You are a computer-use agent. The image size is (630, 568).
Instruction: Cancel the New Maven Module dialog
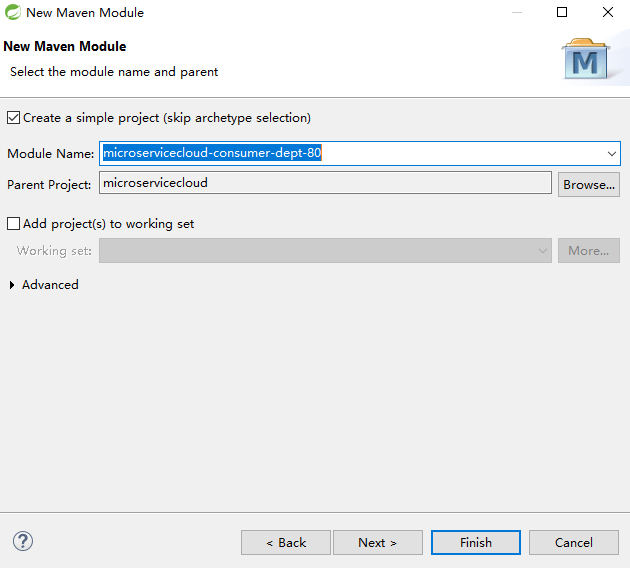click(x=574, y=543)
